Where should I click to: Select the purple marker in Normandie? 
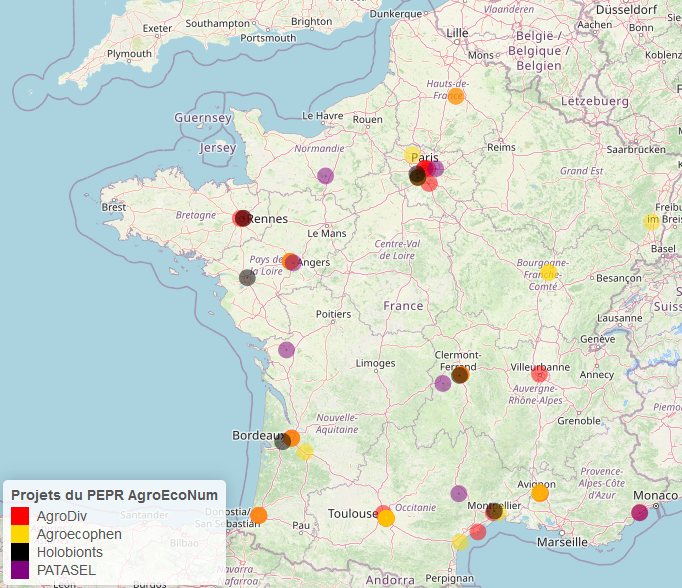point(325,175)
